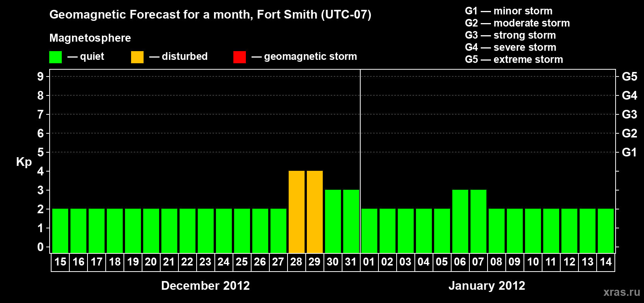Click the green quiet legend swatch
644x303 pixels.
tap(55, 57)
